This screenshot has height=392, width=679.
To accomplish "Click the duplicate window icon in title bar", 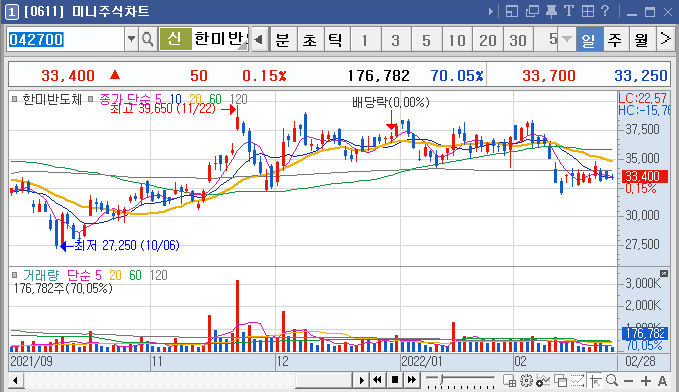I will coord(532,12).
